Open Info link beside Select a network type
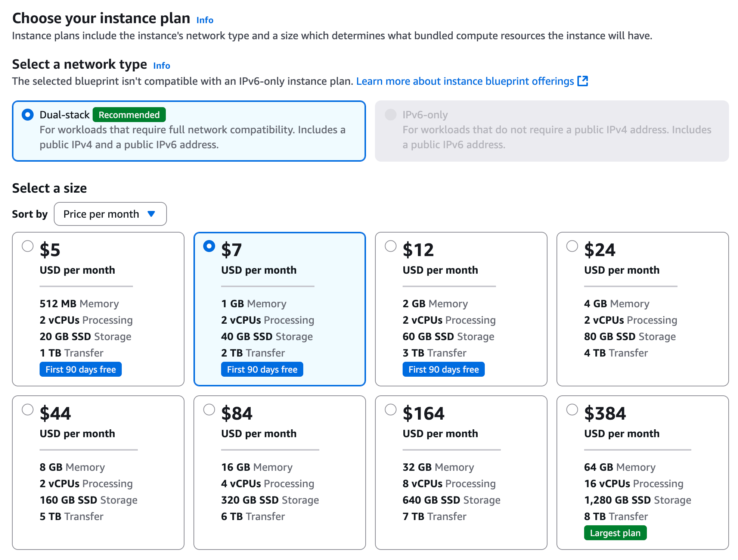The height and width of the screenshot is (560, 738). click(x=161, y=66)
